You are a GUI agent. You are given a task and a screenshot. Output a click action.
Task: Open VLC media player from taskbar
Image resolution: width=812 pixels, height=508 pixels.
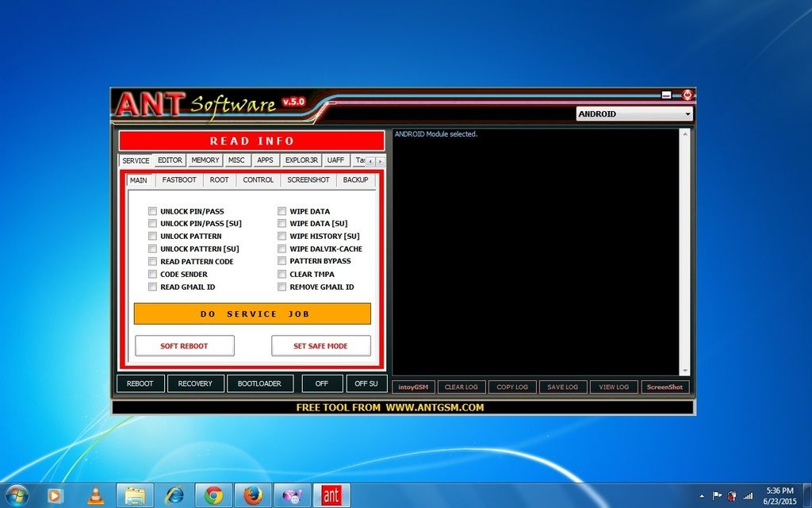[95, 496]
